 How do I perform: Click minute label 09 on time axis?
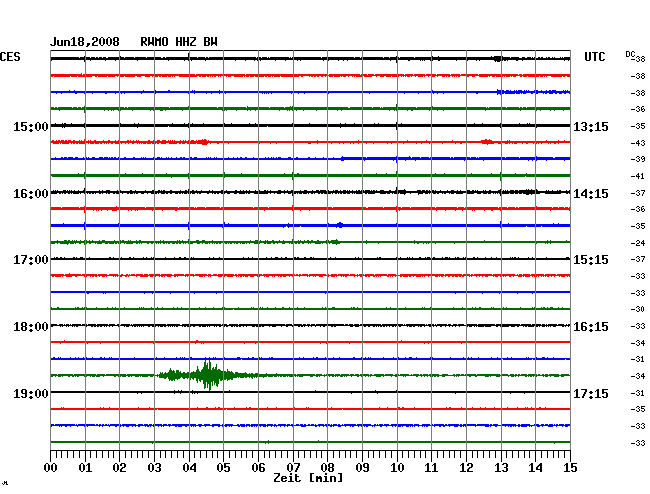click(362, 467)
